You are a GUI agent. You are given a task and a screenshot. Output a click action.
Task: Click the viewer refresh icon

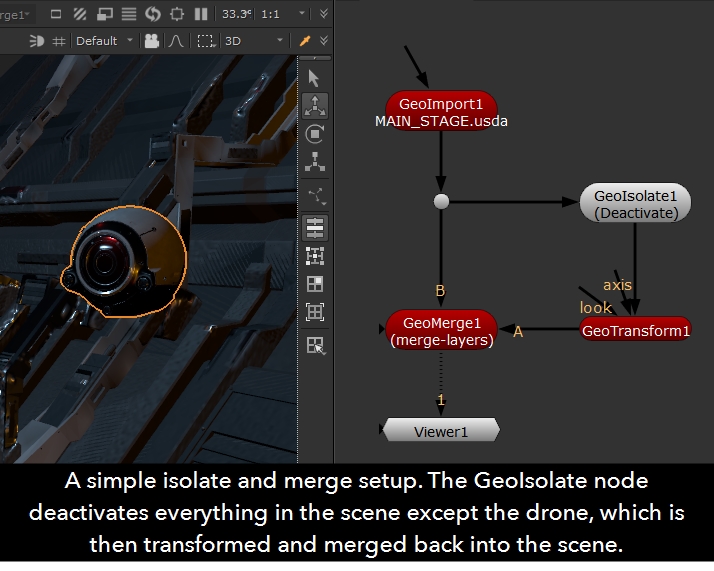(x=153, y=14)
